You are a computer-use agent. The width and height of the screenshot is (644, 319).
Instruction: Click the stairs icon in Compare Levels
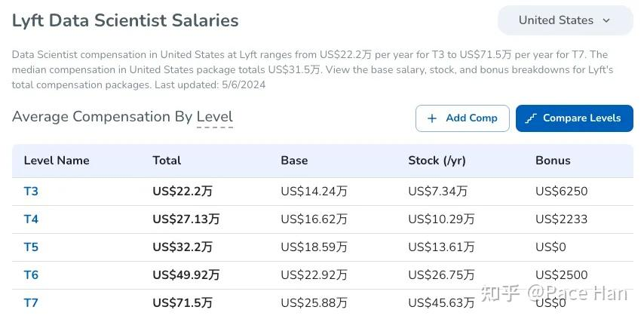coord(531,118)
